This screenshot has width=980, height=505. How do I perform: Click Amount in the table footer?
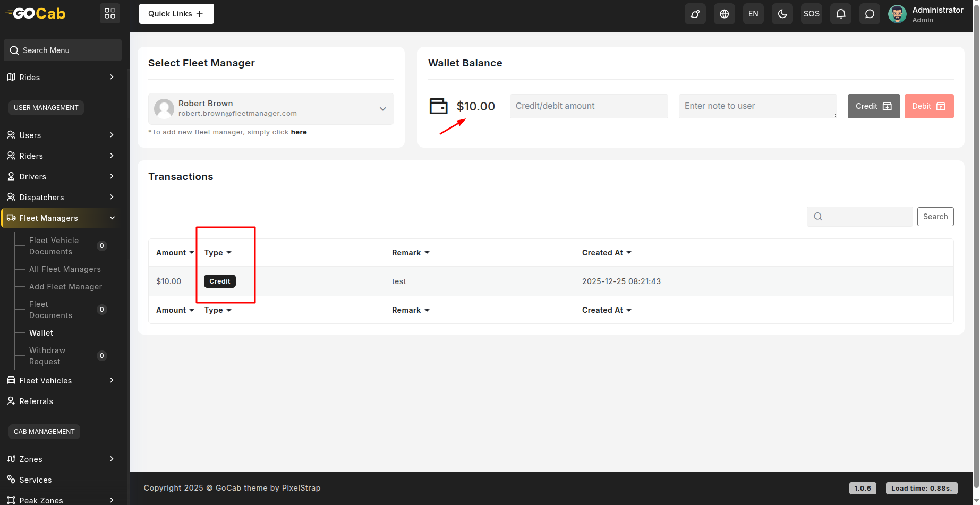pos(175,310)
